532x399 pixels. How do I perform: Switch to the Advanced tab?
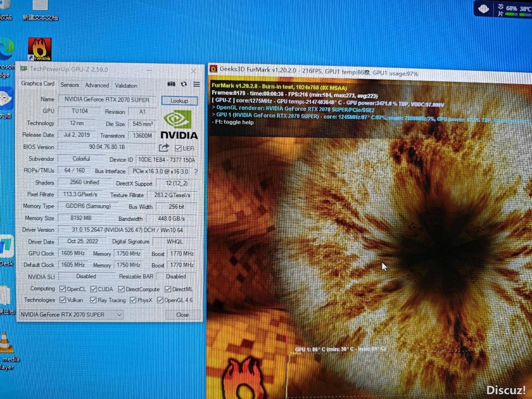click(x=97, y=85)
